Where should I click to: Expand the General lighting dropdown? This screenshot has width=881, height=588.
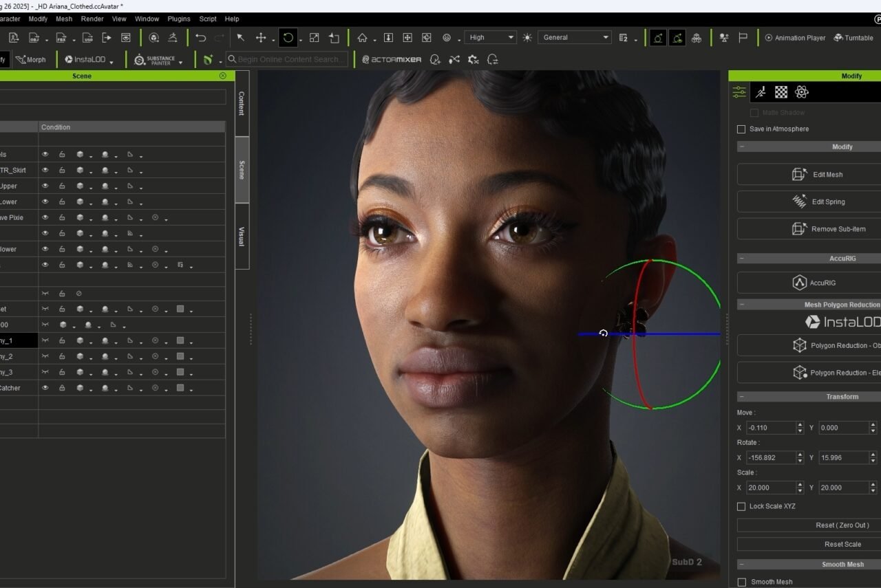click(574, 38)
